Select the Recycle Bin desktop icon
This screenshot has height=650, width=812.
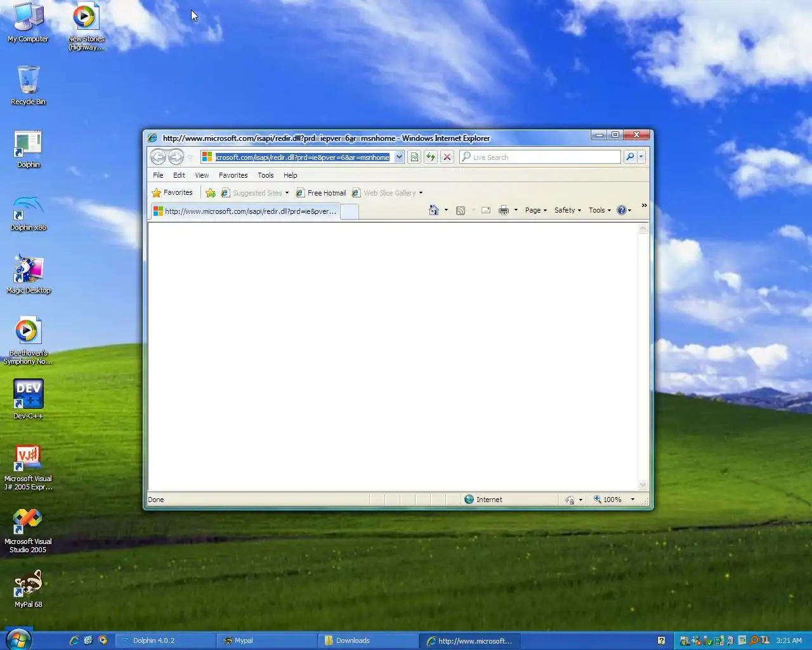(28, 85)
